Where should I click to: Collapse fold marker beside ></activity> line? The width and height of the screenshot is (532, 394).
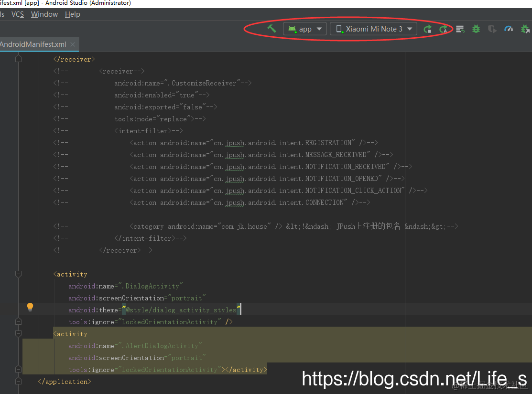click(19, 369)
